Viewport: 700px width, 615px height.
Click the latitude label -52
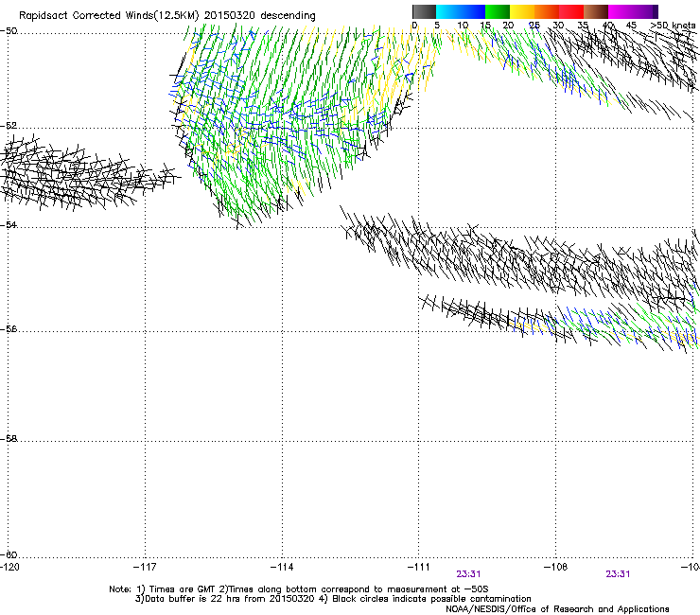9,126
